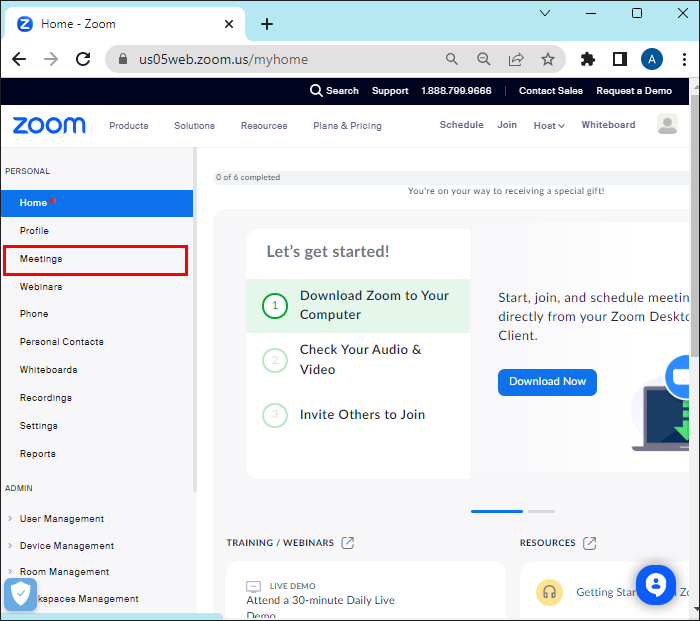The width and height of the screenshot is (700, 621).
Task: Open the Zoom user avatar menu
Action: click(667, 124)
